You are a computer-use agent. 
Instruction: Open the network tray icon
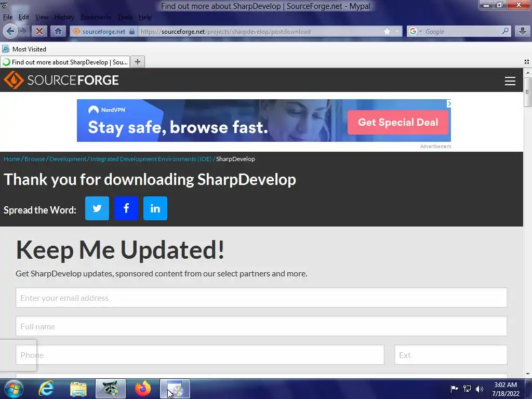(467, 389)
